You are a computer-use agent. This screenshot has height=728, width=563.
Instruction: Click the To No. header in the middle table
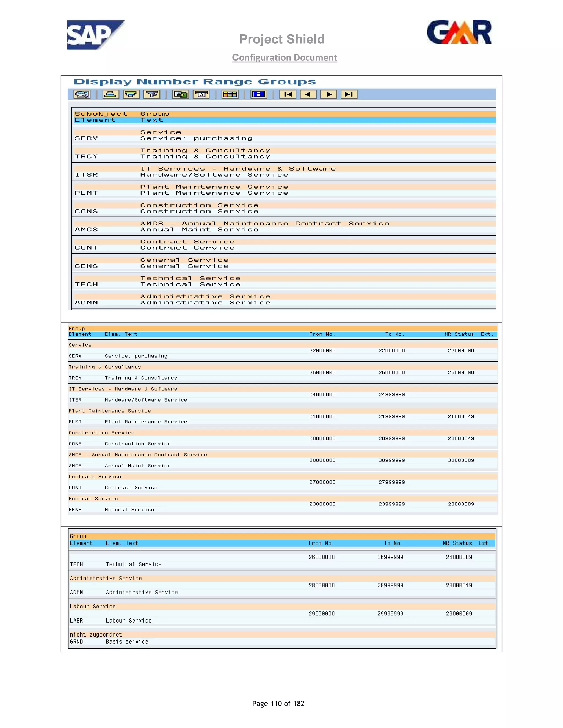click(x=395, y=334)
